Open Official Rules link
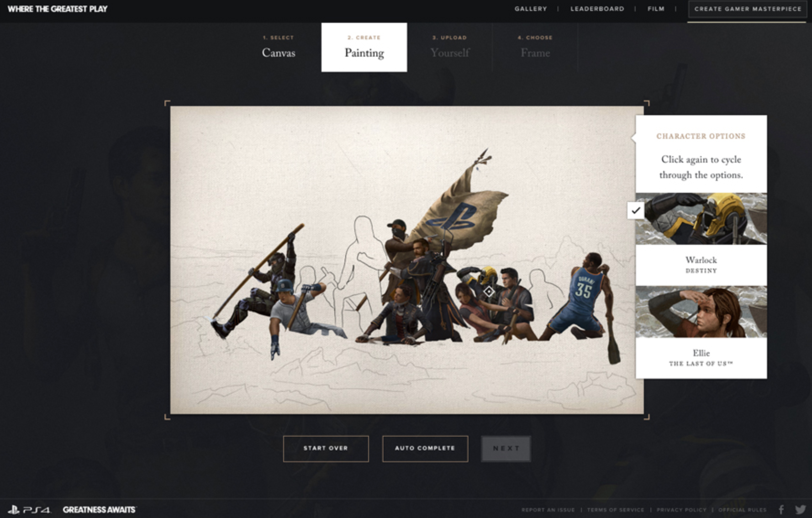The width and height of the screenshot is (812, 518). point(742,510)
